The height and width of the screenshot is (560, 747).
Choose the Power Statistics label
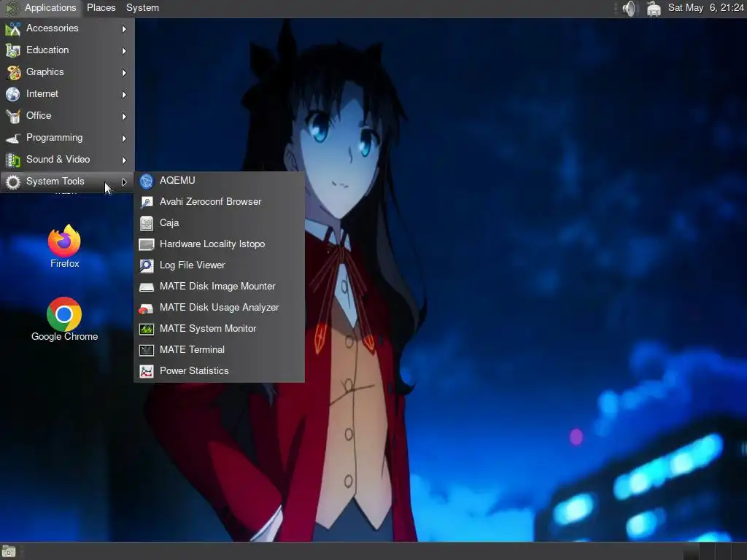pyautogui.click(x=194, y=370)
